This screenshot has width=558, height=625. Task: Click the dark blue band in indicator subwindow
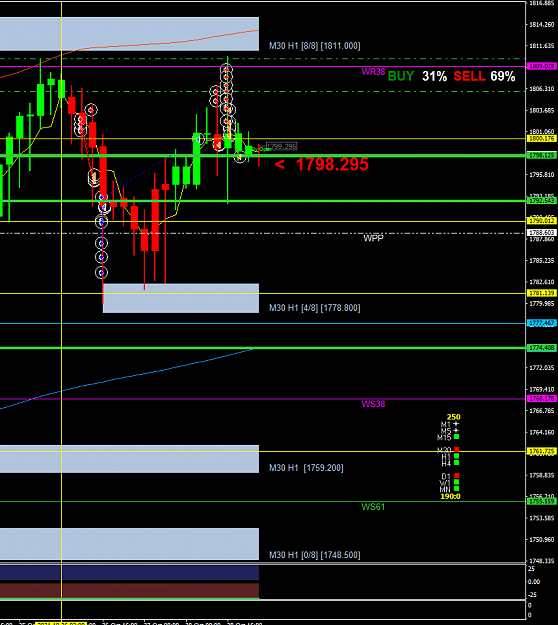[x=130, y=572]
